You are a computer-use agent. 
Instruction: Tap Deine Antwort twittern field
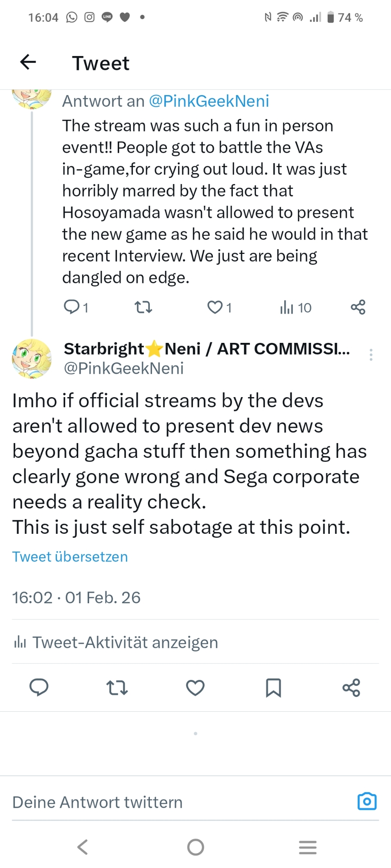[x=174, y=802]
